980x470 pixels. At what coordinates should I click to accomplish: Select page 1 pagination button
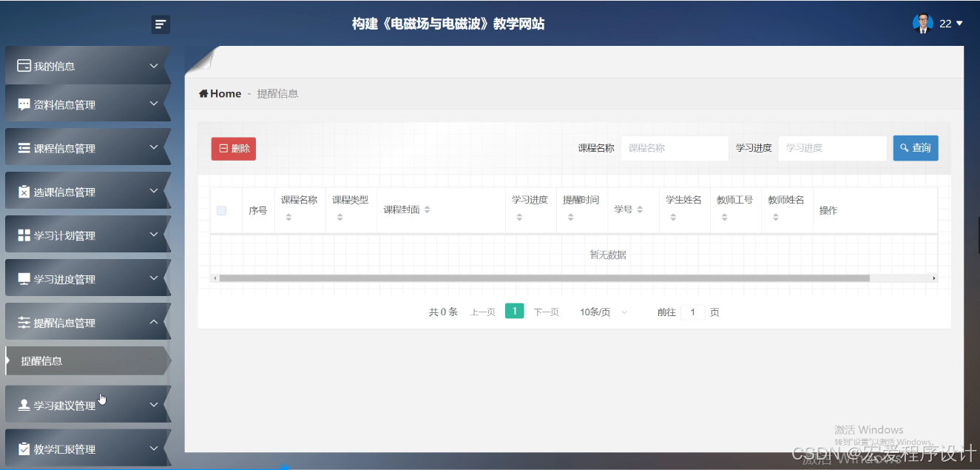515,312
